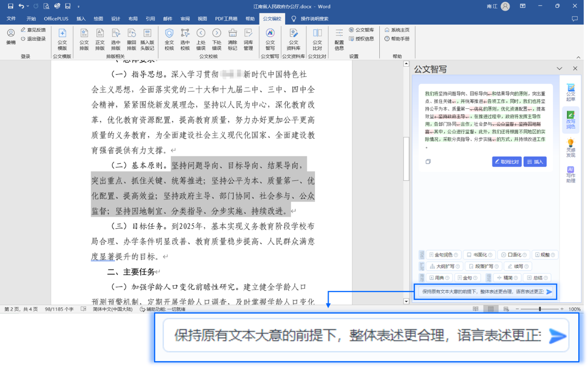This screenshot has width=588, height=367.
Task: Switch to the 审阅 ribbon tab
Action: tap(185, 19)
